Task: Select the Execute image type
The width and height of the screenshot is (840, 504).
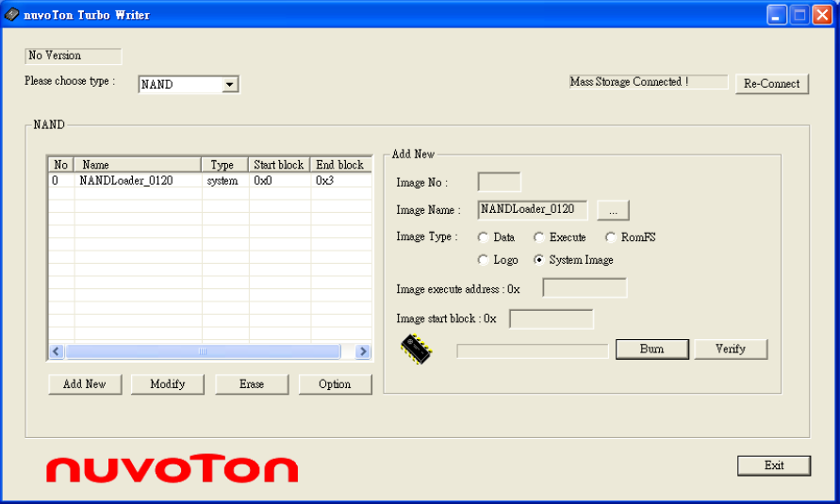Action: (539, 237)
